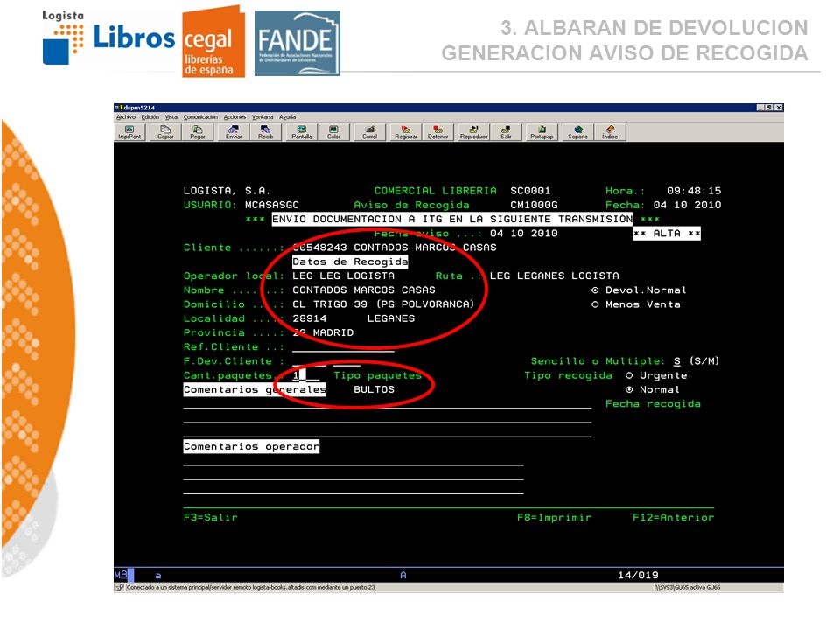The image size is (840, 630).
Task: Click the connection status bar message
Action: (x=251, y=588)
